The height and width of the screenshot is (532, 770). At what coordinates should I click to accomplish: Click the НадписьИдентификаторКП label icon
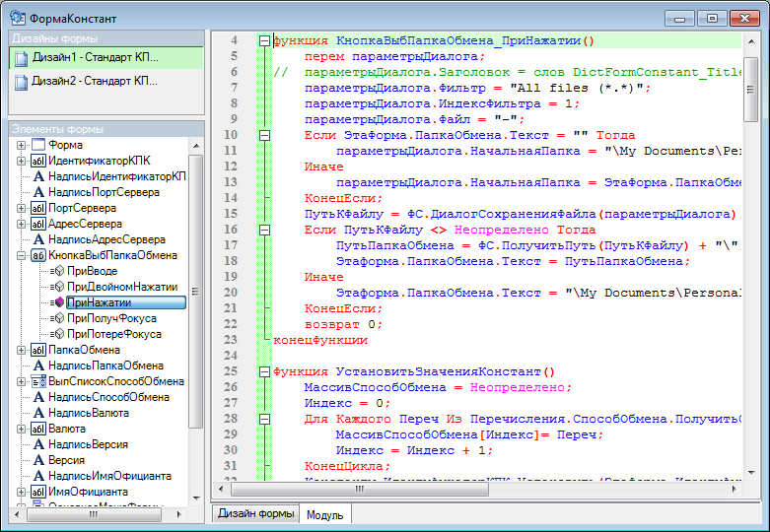click(38, 176)
